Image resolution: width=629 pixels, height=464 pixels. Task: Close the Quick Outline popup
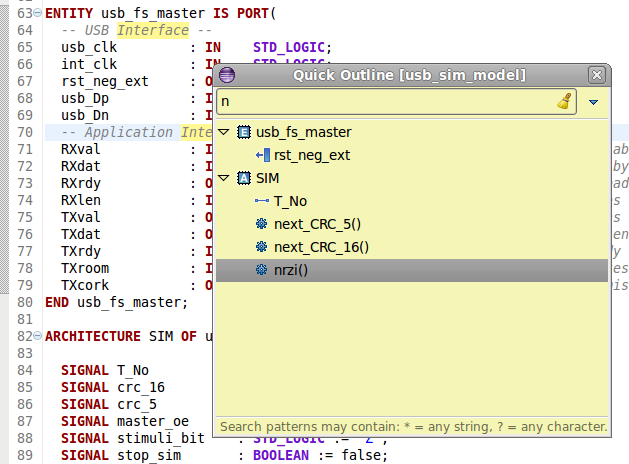tap(597, 75)
